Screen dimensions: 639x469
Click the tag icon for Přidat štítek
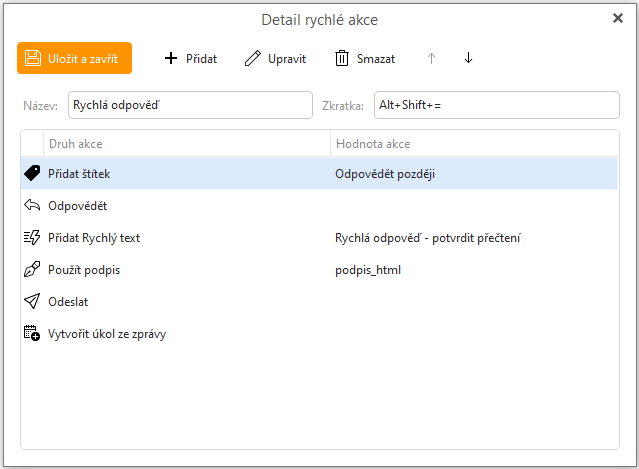[32, 173]
